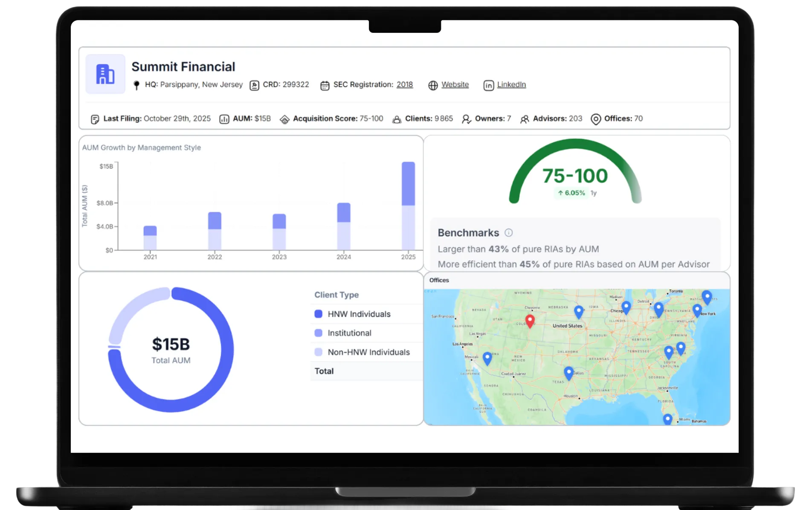Click the 6.05% growth badge
This screenshot has height=510, width=812.
[571, 193]
